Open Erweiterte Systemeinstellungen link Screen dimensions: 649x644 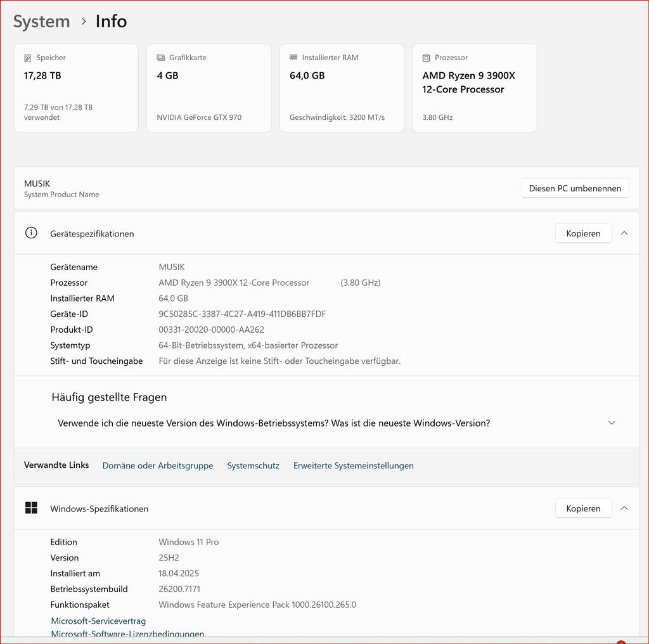[x=354, y=466]
